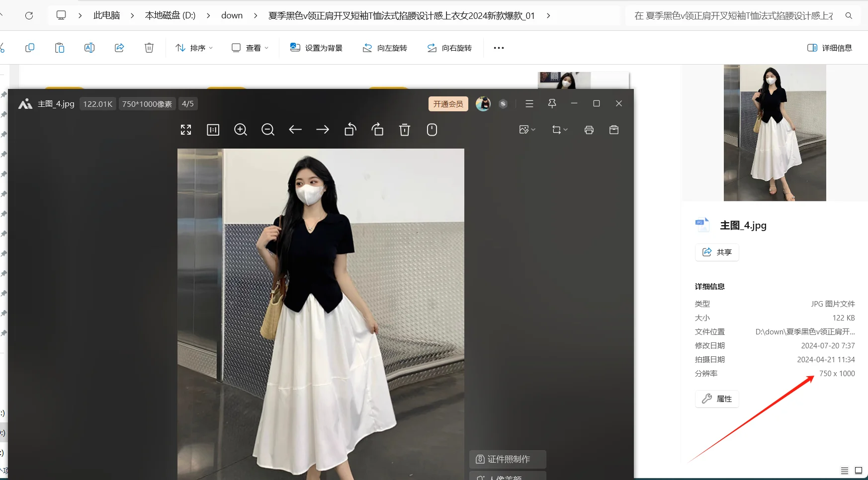868x480 pixels.
Task: Enter fullscreen mode in the image viewer
Action: [x=185, y=130]
